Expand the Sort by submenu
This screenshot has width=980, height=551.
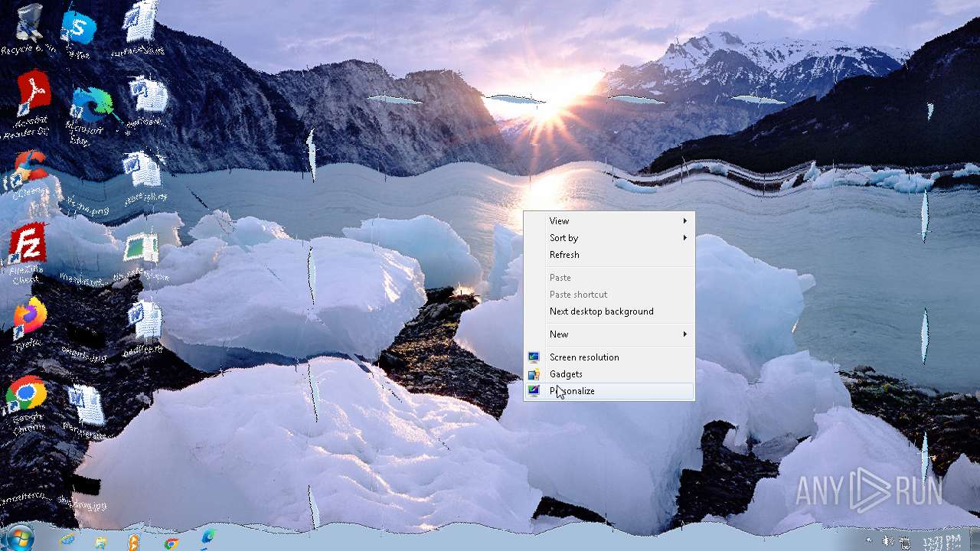(609, 237)
